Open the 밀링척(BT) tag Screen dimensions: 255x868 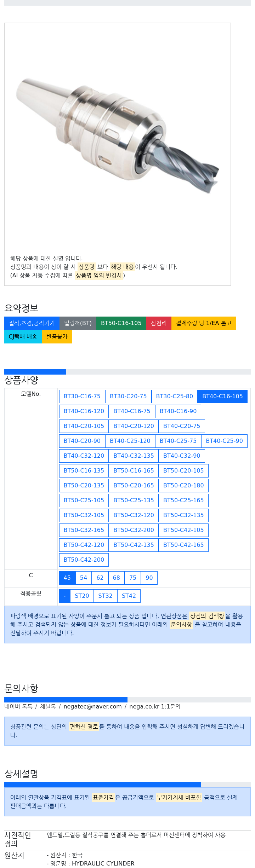[78, 323]
